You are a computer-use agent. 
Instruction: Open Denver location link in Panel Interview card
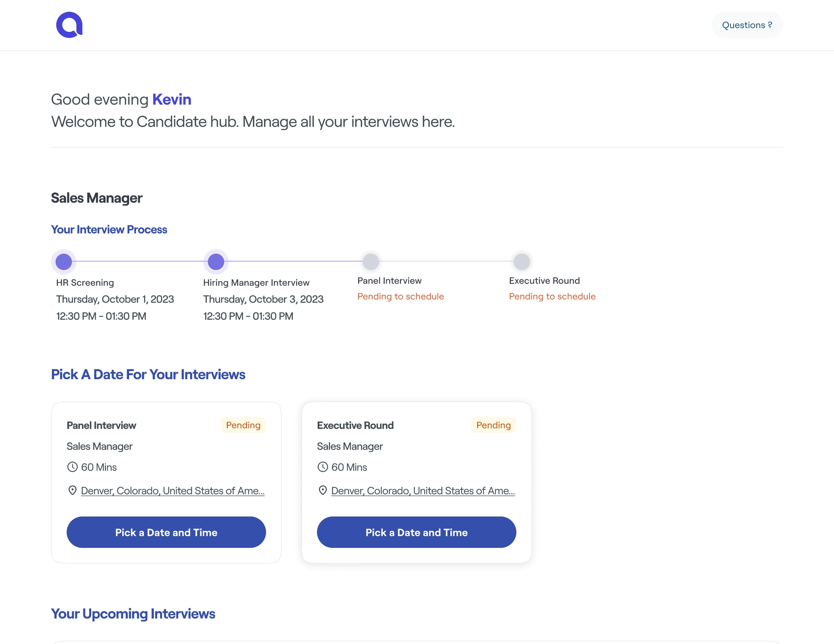pos(173,490)
